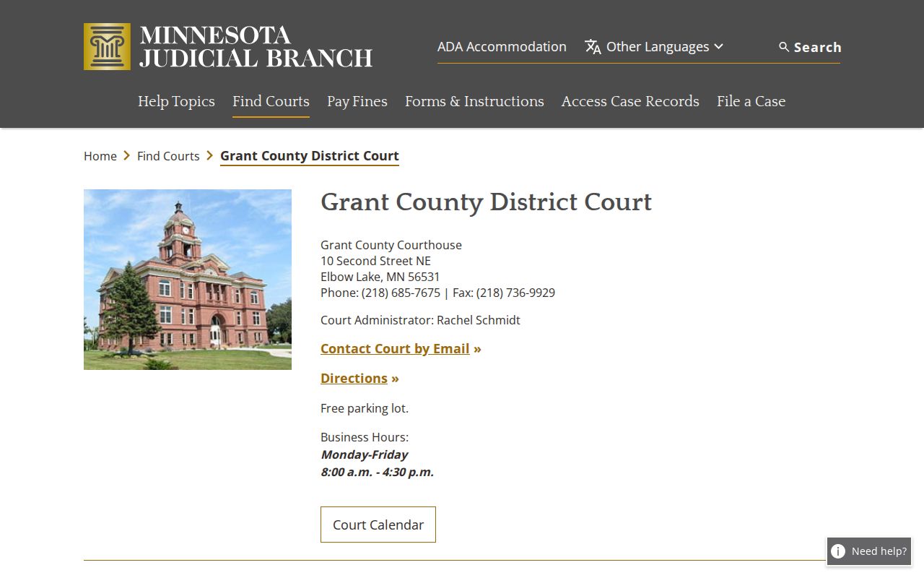The width and height of the screenshot is (924, 578).
Task: Click the Minnesota Judicial Branch site title
Action: [x=256, y=47]
